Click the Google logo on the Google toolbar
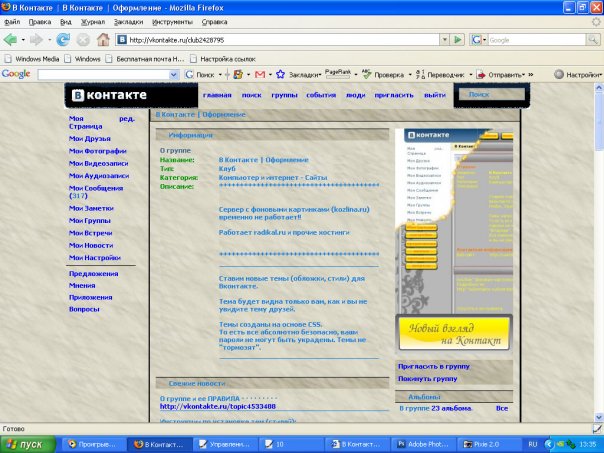Image resolution: width=604 pixels, height=453 pixels. (x=16, y=74)
